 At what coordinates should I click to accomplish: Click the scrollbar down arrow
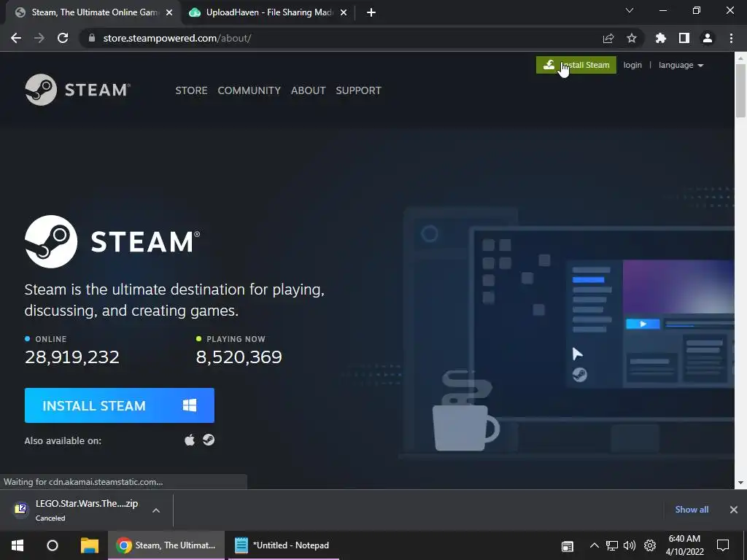tap(741, 483)
